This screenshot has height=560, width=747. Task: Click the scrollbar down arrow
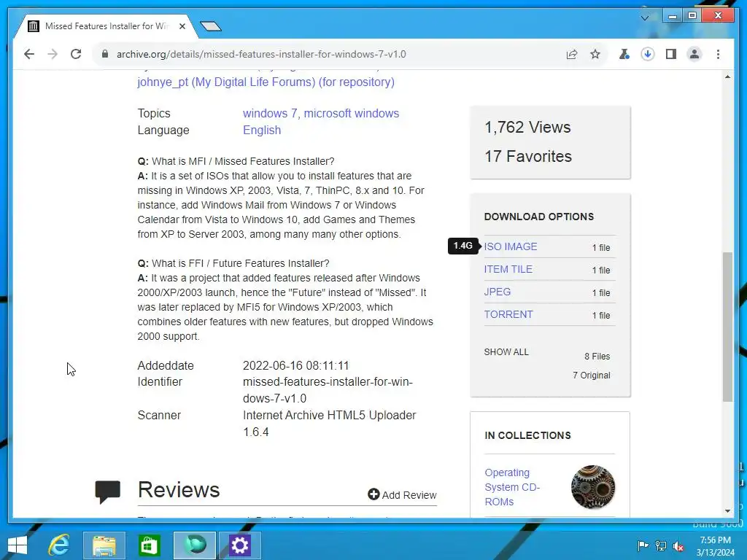(727, 511)
